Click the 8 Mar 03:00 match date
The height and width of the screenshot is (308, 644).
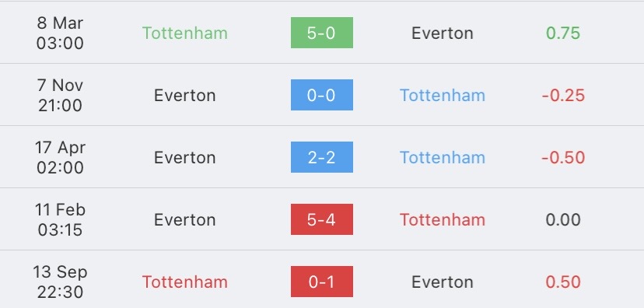(x=60, y=33)
